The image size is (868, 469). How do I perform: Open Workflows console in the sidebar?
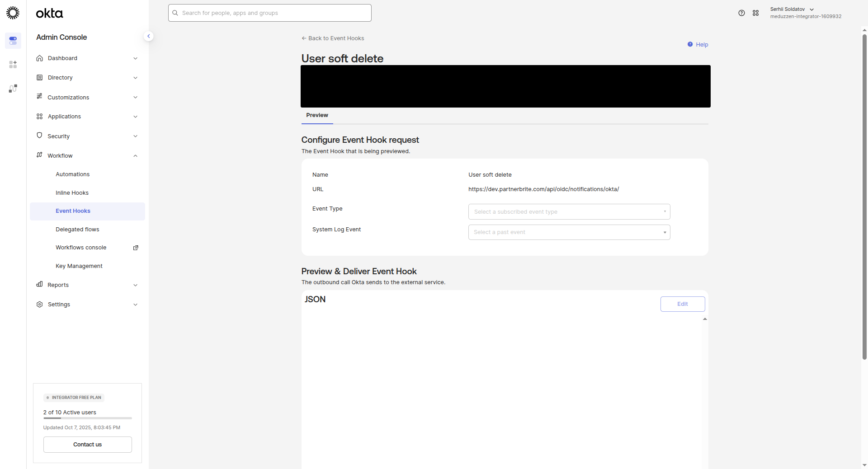(x=81, y=248)
